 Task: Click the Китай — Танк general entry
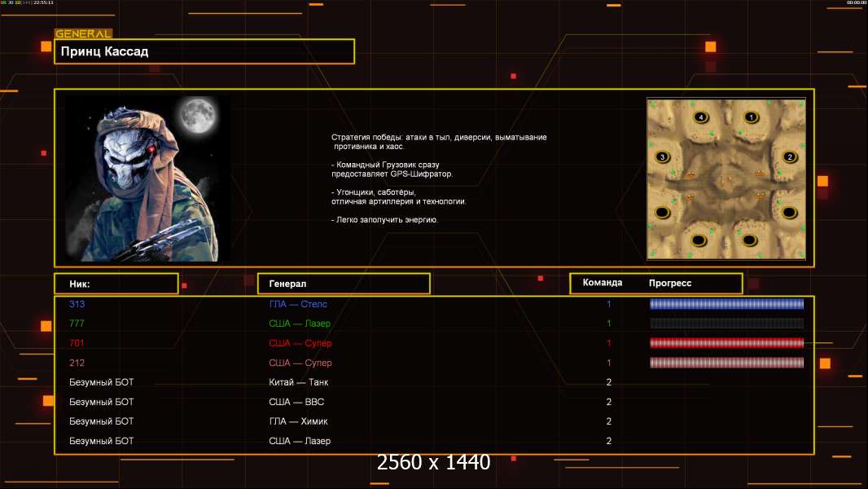[299, 382]
